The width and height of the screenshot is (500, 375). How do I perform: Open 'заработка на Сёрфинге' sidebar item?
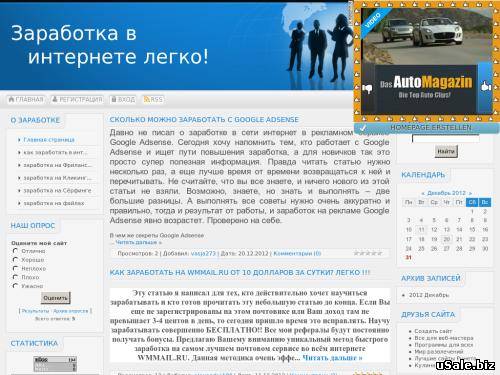pos(57,190)
